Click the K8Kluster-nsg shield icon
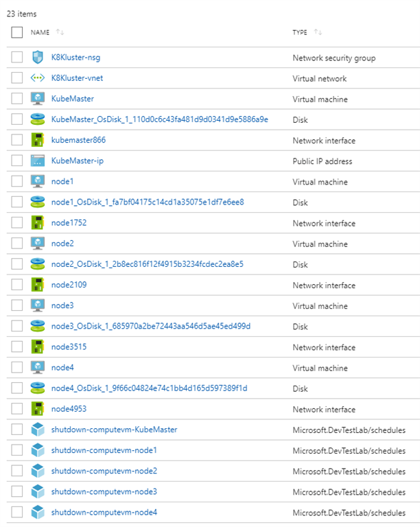This screenshot has width=420, height=527. tap(38, 58)
